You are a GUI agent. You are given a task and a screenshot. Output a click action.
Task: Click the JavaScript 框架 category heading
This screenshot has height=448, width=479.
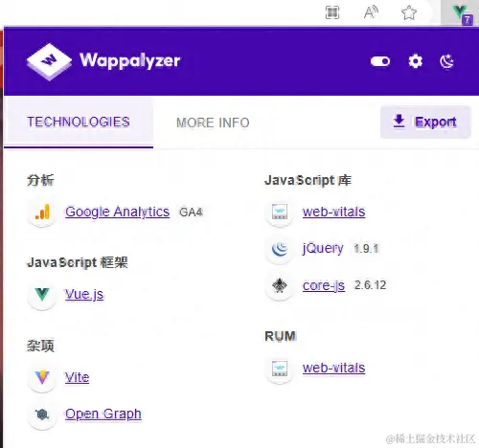coord(78,262)
